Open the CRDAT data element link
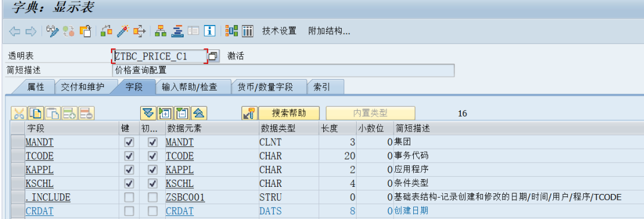Viewport: 644px width, 219px height. [x=179, y=211]
